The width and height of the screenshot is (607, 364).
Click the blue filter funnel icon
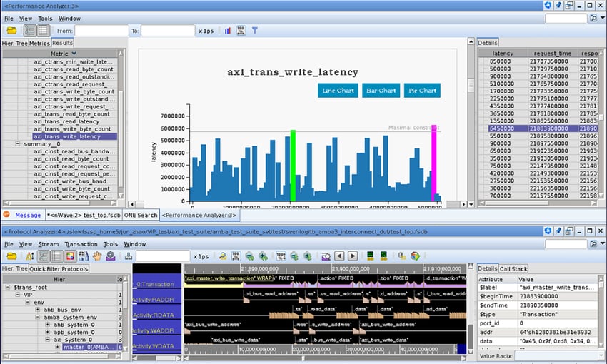[x=255, y=31]
